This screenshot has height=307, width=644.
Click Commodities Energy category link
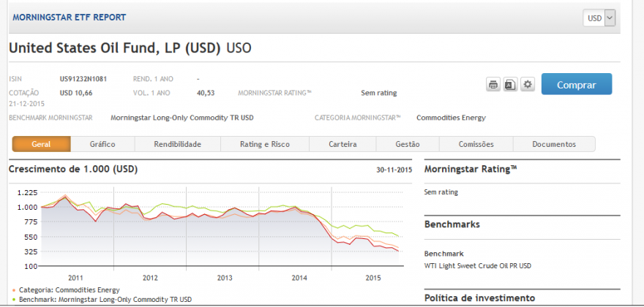point(451,118)
